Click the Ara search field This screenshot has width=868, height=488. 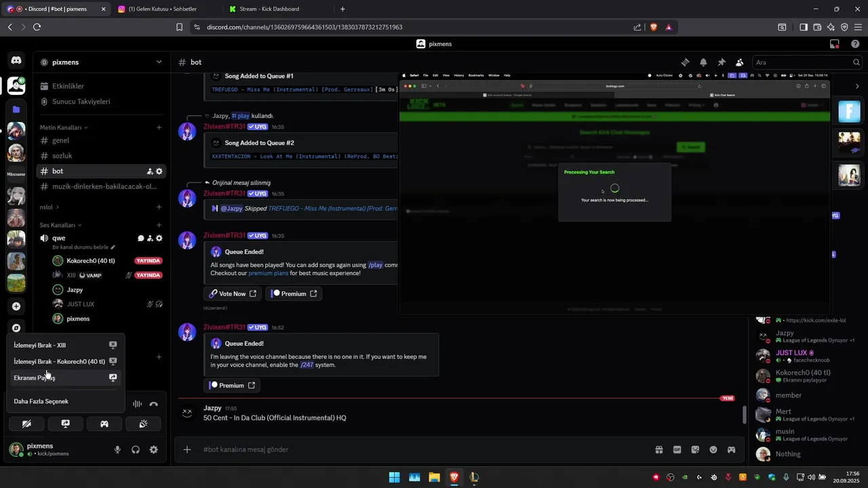(807, 62)
